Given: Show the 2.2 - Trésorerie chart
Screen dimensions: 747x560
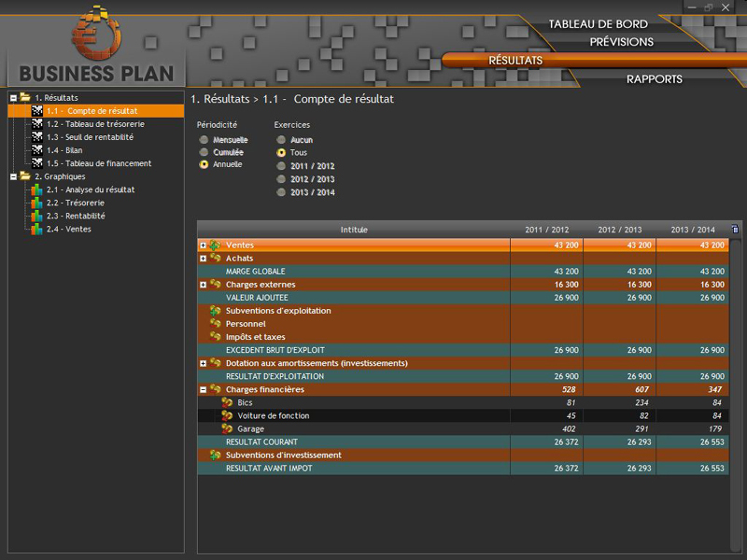Looking at the screenshot, I should pyautogui.click(x=76, y=203).
